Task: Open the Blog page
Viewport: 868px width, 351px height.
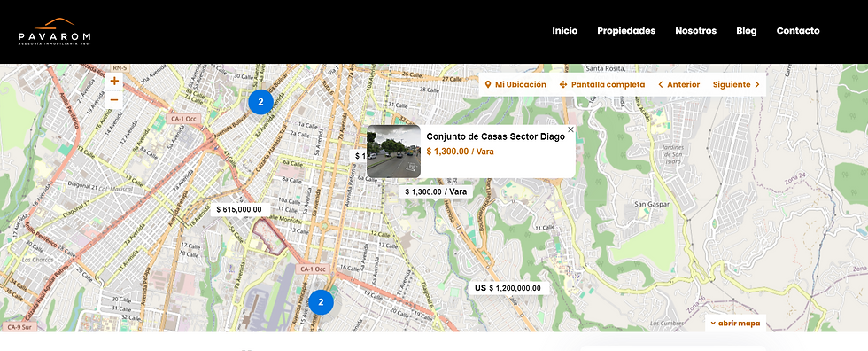Action: coord(746,31)
